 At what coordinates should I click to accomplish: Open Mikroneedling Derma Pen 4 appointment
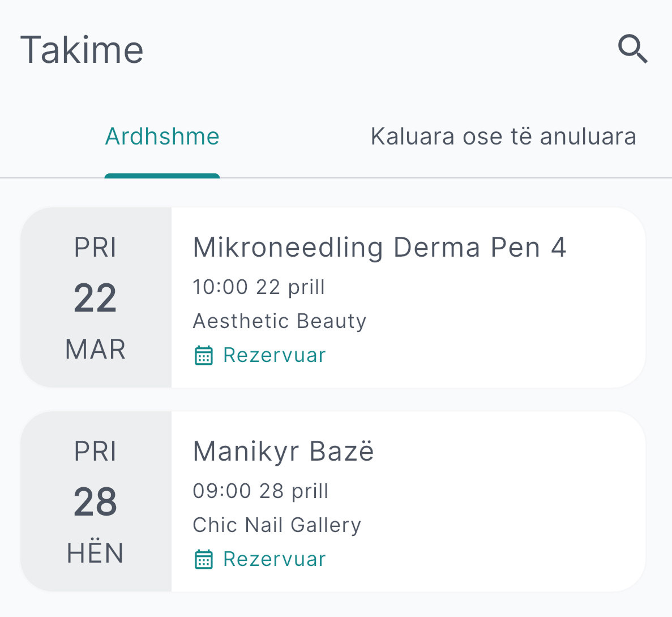pyautogui.click(x=379, y=248)
